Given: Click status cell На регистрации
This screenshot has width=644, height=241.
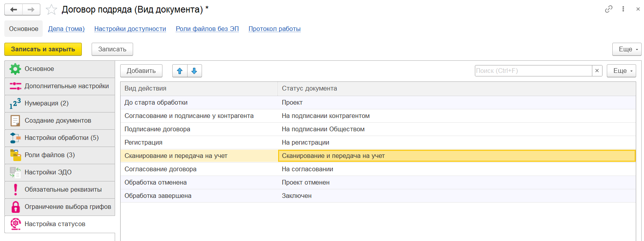Looking at the screenshot, I should (457, 143).
